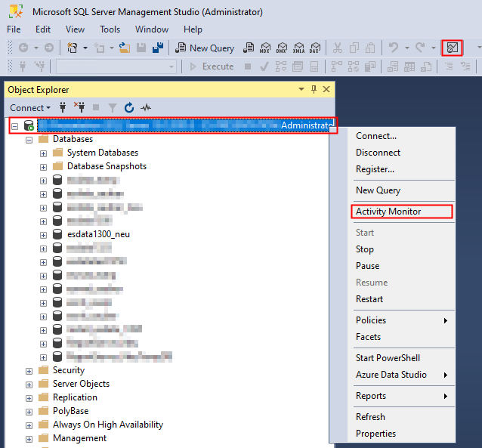This screenshot has height=448, width=482.
Task: Expand Always On High Availability folder
Action: (29, 425)
